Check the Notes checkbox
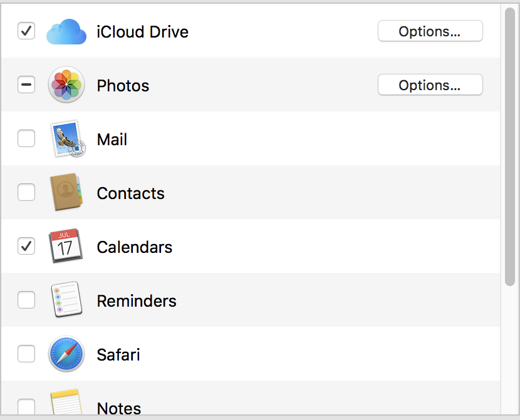 tap(26, 407)
